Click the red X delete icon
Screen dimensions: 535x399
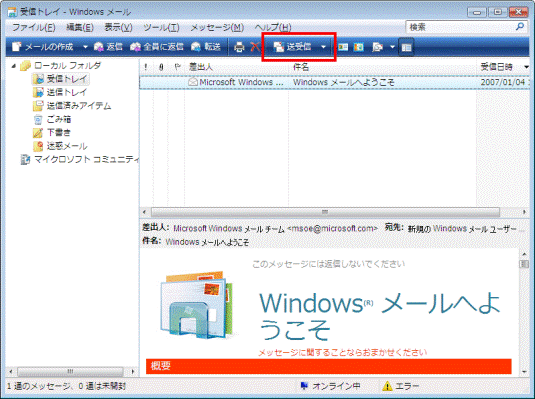click(x=255, y=47)
